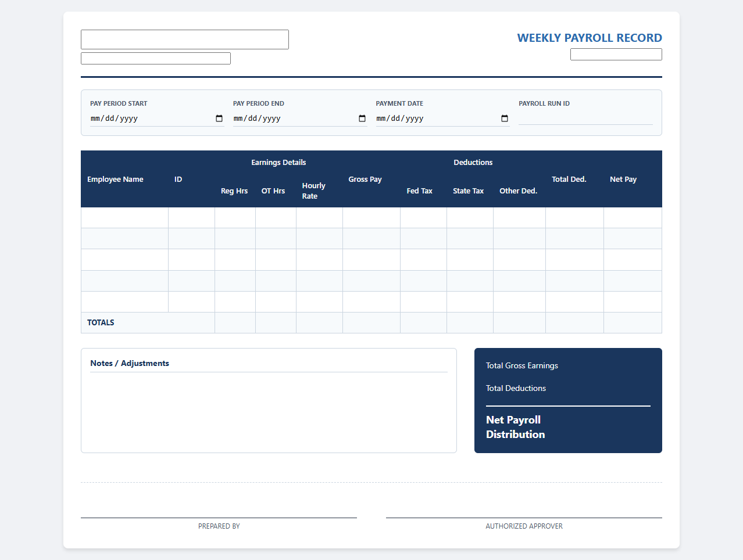Click TOTALS row Gross Pay cell

(x=371, y=323)
